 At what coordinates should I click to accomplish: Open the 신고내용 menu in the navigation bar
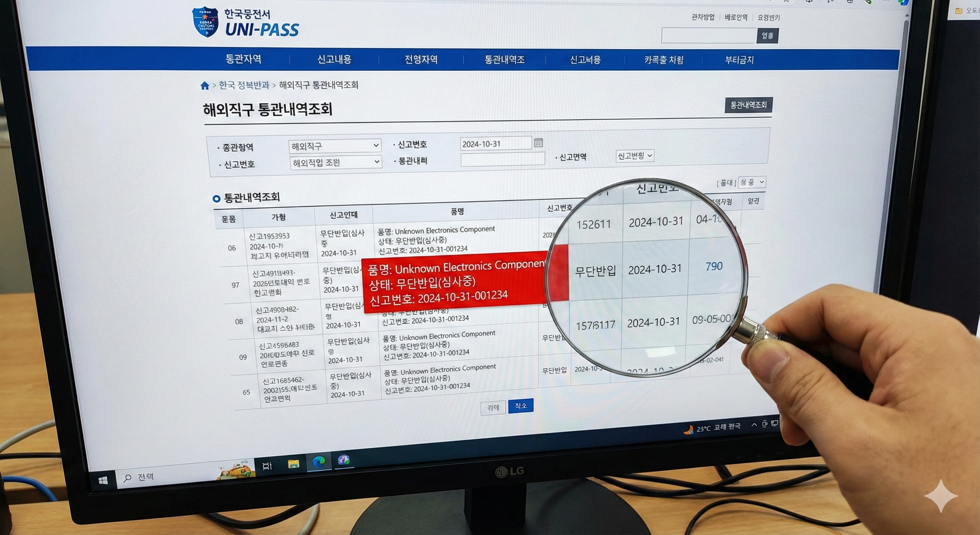[334, 60]
